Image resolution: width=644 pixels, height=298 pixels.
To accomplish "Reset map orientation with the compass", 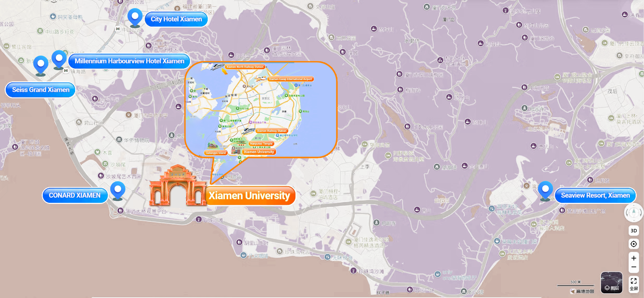I will point(634,213).
